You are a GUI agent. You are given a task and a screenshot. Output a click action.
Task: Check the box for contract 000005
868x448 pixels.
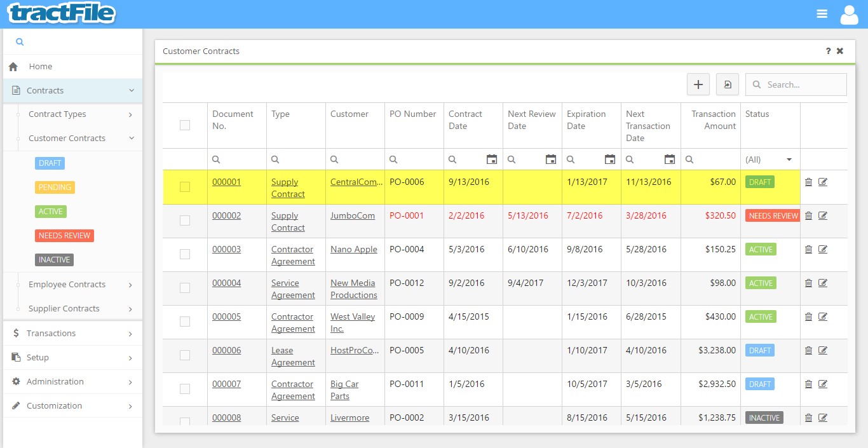(x=185, y=322)
